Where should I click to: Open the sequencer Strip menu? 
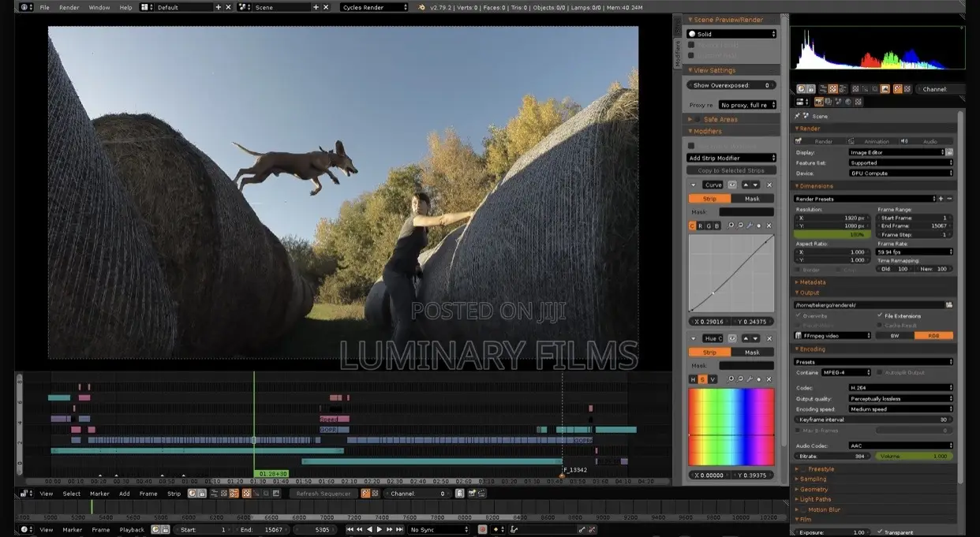(x=174, y=494)
